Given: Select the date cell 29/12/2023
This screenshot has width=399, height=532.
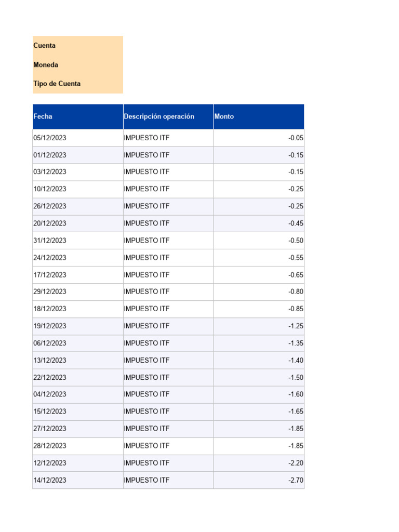Looking at the screenshot, I should pyautogui.click(x=50, y=291).
